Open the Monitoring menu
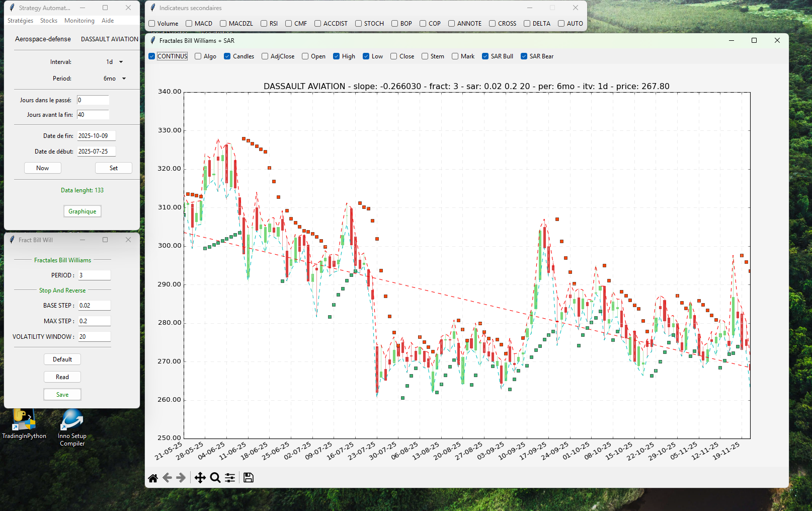This screenshot has height=511, width=812. pyautogui.click(x=79, y=21)
